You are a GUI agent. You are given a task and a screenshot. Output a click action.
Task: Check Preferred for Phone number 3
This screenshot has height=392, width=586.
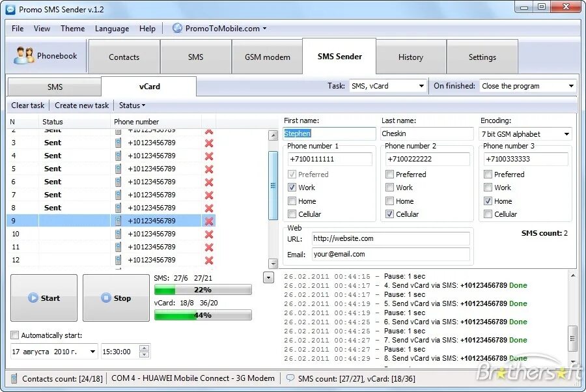point(488,174)
